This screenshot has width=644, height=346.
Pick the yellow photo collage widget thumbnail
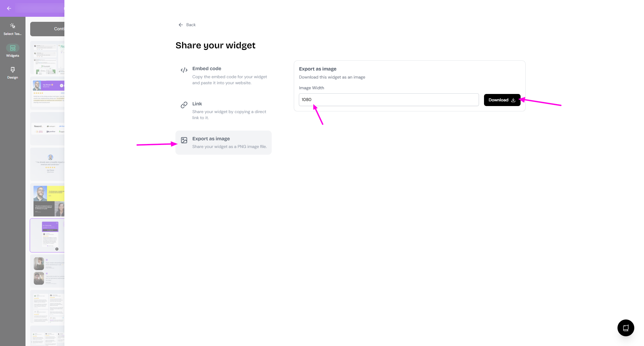(x=48, y=200)
